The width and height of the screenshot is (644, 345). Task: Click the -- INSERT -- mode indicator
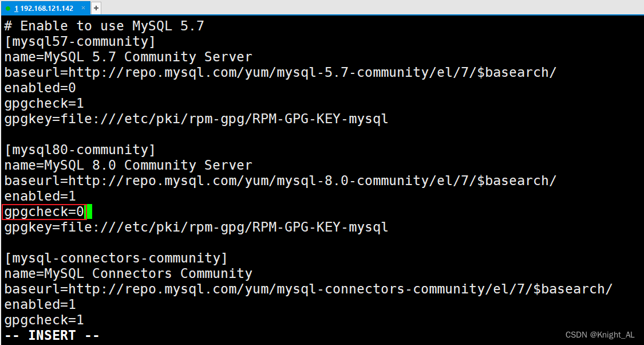tap(50, 335)
